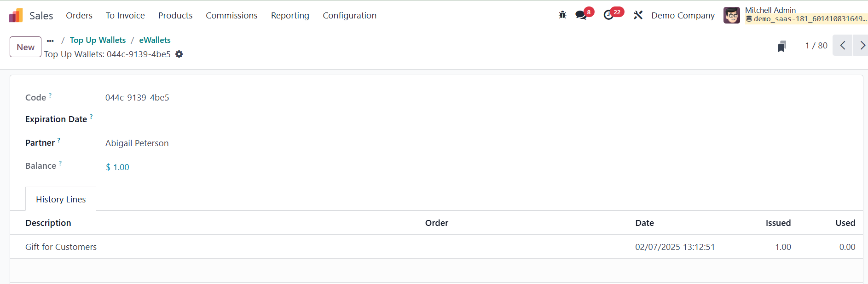Click Mitchell Admin user avatar
868x284 pixels.
click(732, 15)
